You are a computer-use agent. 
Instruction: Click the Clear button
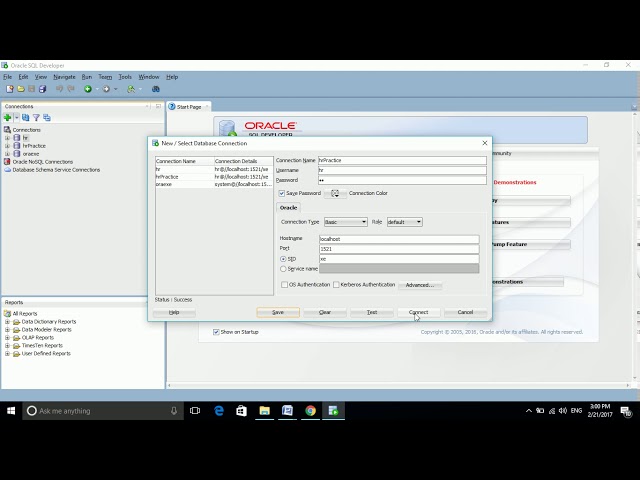(325, 312)
